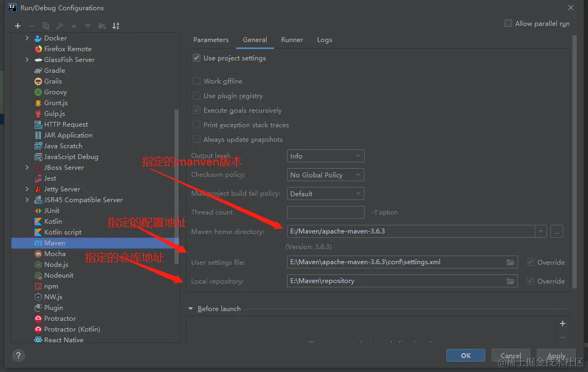Uncheck Use project settings checkbox
The width and height of the screenshot is (588, 372).
(x=196, y=58)
